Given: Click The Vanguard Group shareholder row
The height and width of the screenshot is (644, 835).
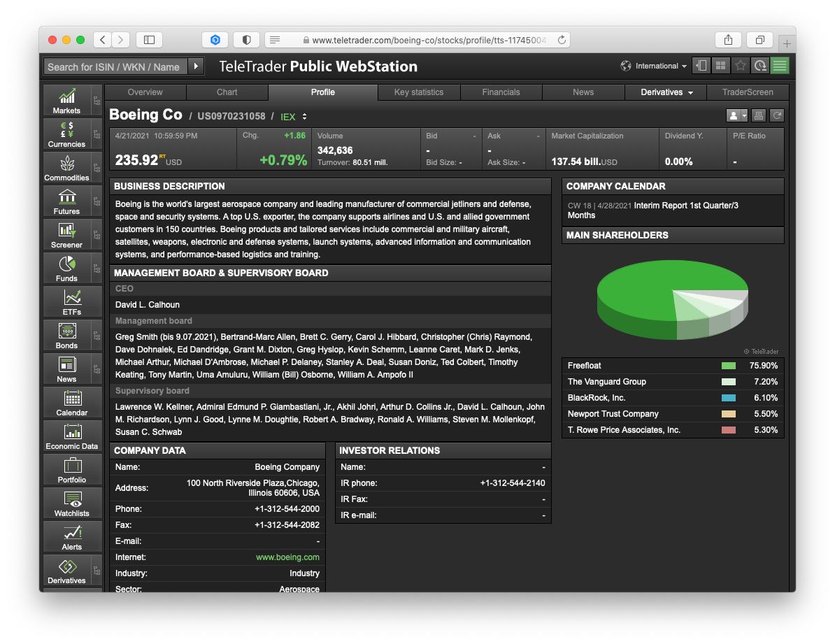Looking at the screenshot, I should pos(673,382).
